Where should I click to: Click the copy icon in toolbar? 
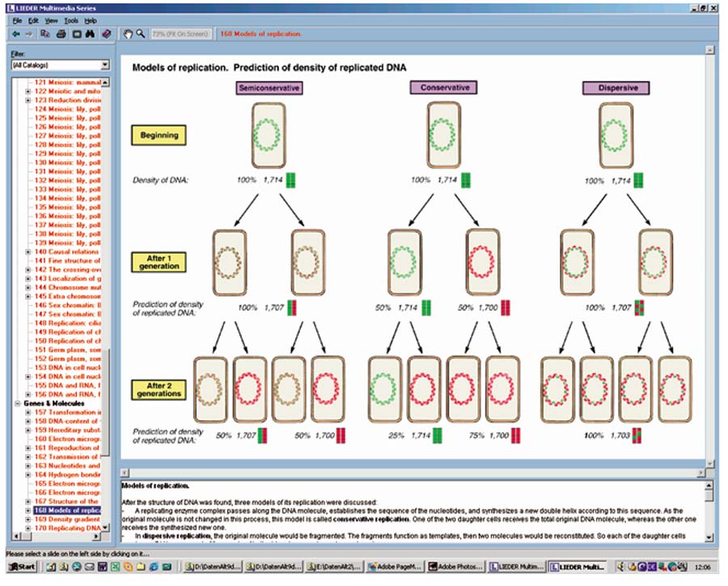pyautogui.click(x=45, y=34)
